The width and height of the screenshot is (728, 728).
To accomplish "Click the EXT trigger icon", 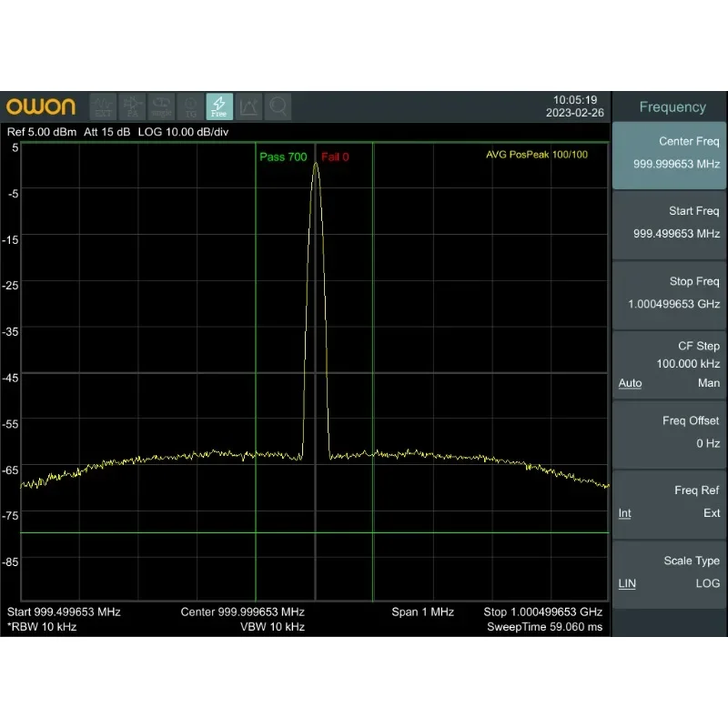I will coord(104,107).
